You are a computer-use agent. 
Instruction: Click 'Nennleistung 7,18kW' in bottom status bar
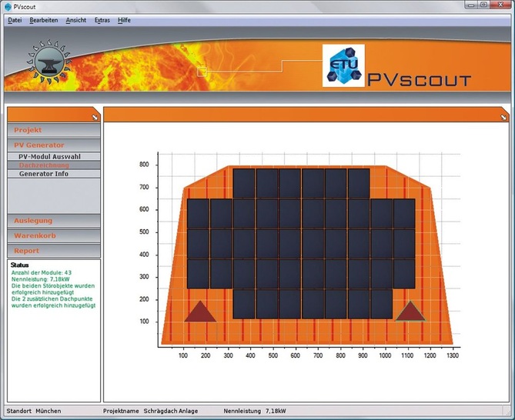(255, 411)
